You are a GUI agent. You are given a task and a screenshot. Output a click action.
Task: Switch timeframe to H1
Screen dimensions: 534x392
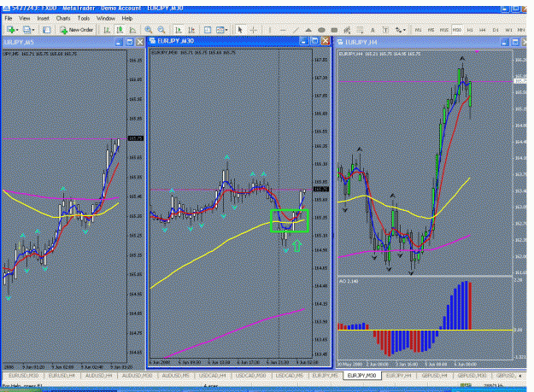click(x=470, y=30)
